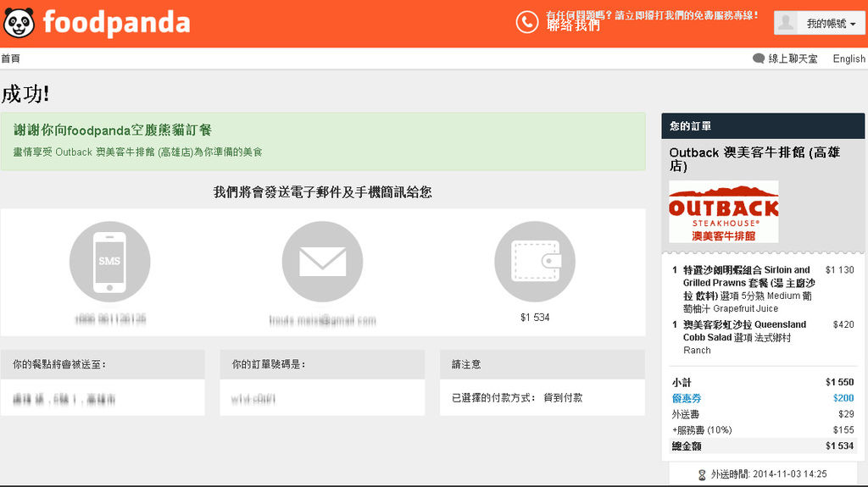Go to 首頁 home link
This screenshot has width=868, height=487.
[x=10, y=58]
